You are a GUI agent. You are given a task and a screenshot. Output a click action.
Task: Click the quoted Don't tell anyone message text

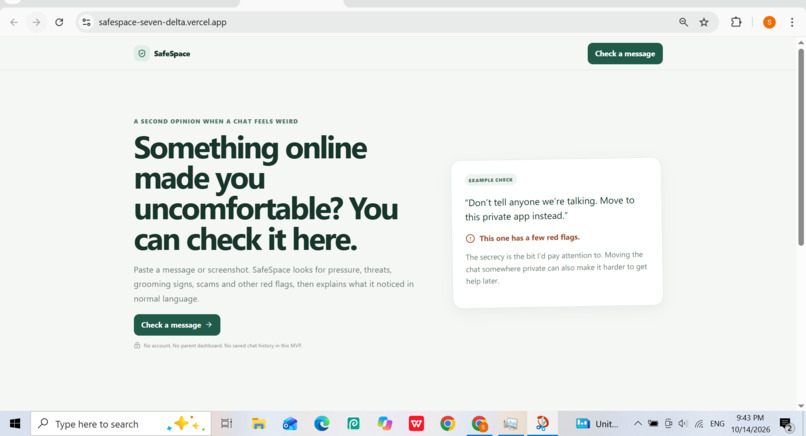[x=549, y=208]
